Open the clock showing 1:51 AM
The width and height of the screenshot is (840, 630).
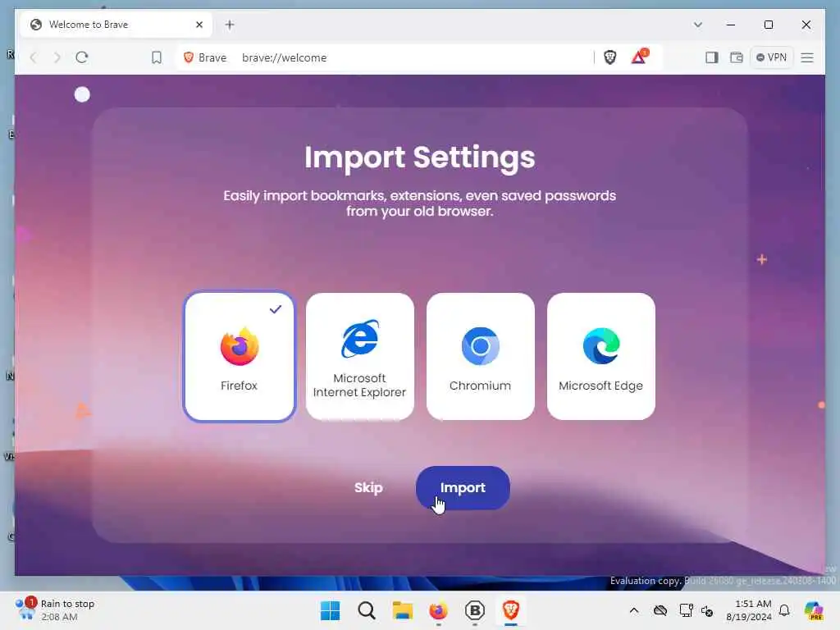(x=749, y=610)
